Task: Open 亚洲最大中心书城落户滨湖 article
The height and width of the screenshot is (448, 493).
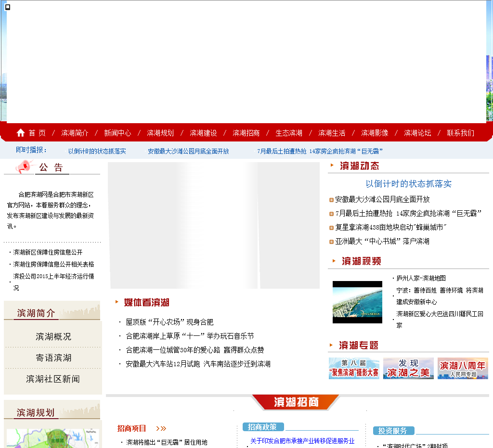Action: (x=382, y=241)
